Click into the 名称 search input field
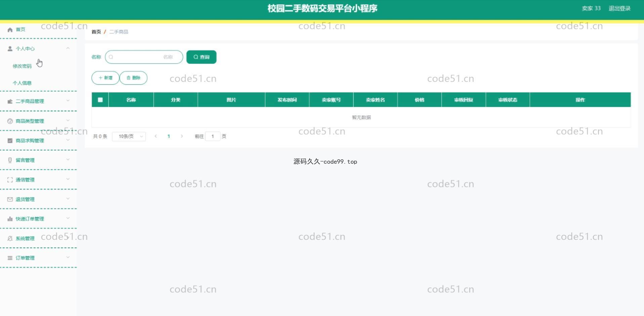The image size is (644, 316). click(x=144, y=57)
